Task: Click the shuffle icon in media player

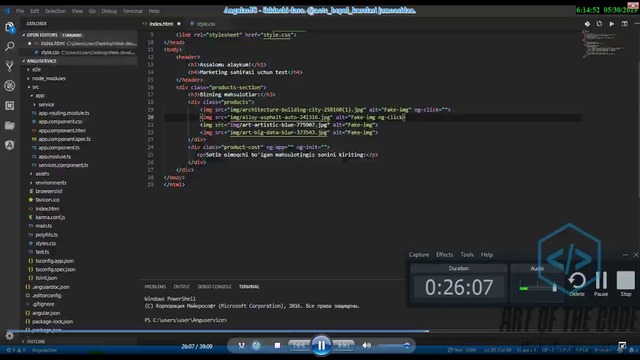Action: 241,345
